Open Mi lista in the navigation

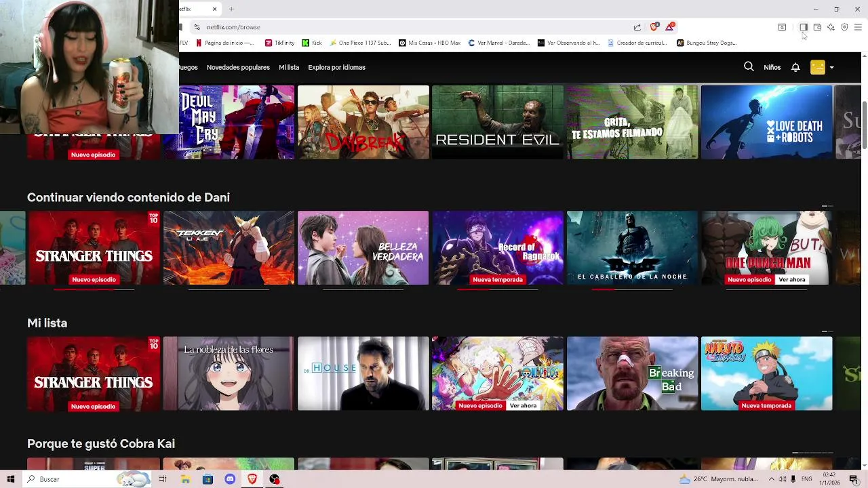pos(289,67)
